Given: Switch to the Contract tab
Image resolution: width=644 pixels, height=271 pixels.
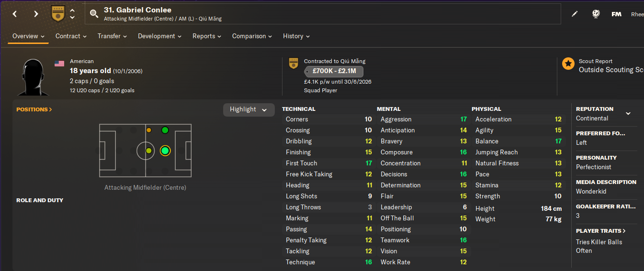Looking at the screenshot, I should click(71, 36).
